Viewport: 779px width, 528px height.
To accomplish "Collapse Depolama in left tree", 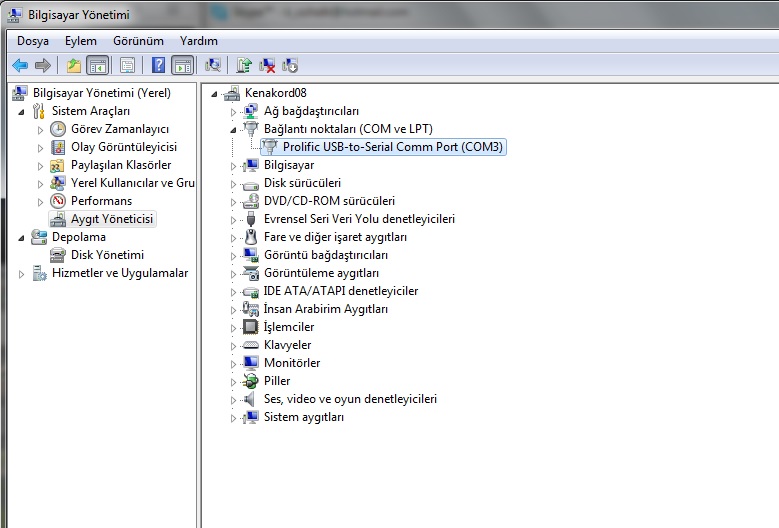I will click(21, 238).
